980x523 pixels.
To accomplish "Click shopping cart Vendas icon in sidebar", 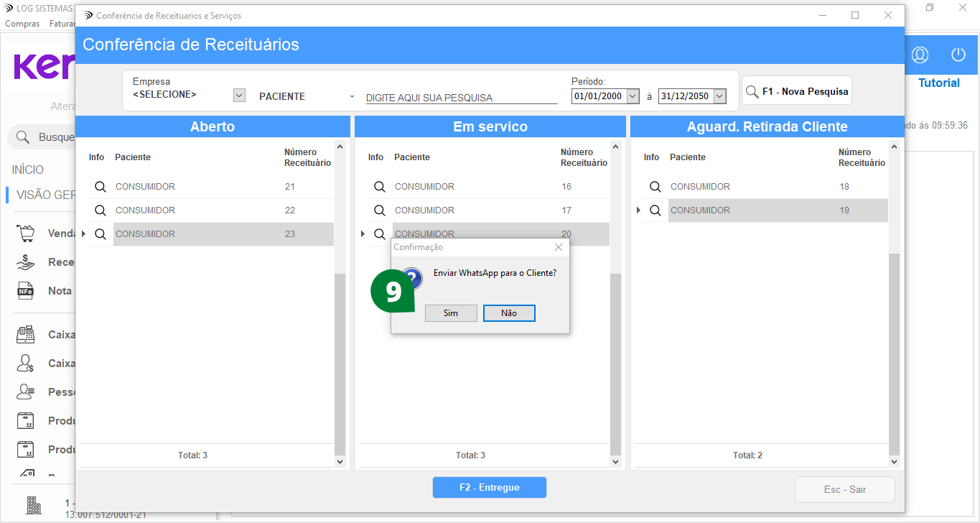I will click(x=26, y=233).
